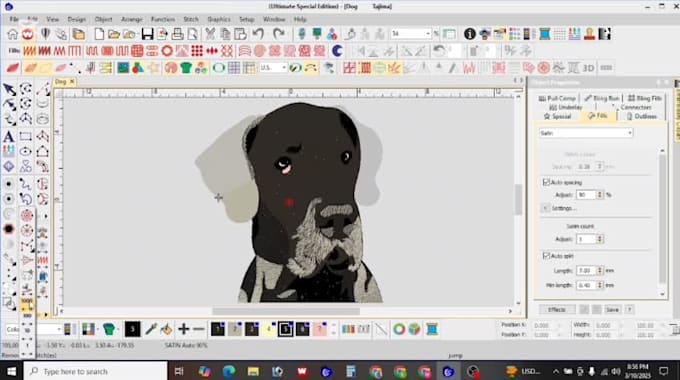Click the Auto split Length stepper arrows
This screenshot has height=380, width=680.
point(600,270)
